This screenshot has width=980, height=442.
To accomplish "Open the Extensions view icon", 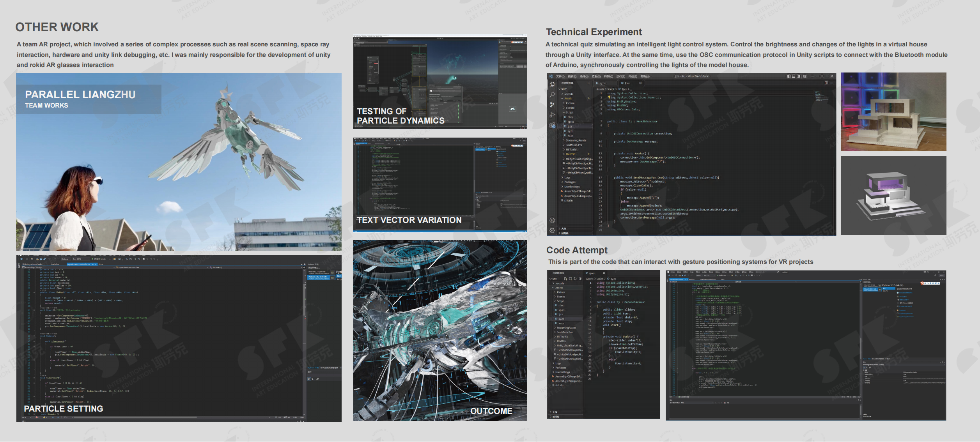I will 552,126.
